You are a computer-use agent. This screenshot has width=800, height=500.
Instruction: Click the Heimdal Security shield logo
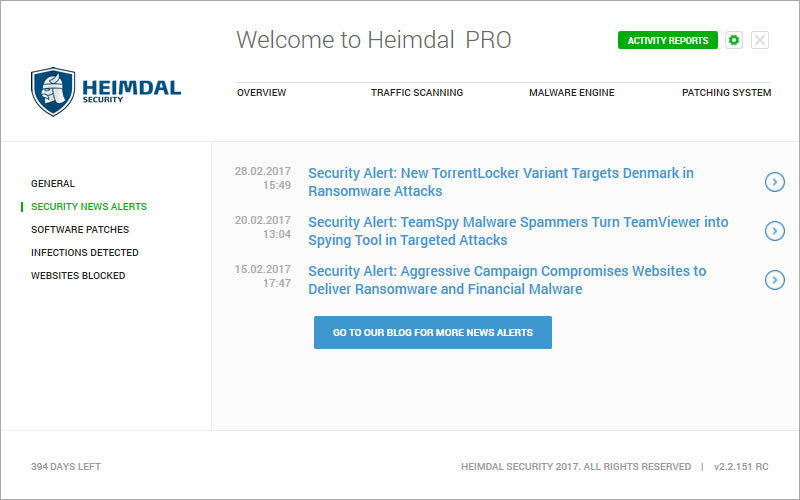tap(53, 92)
